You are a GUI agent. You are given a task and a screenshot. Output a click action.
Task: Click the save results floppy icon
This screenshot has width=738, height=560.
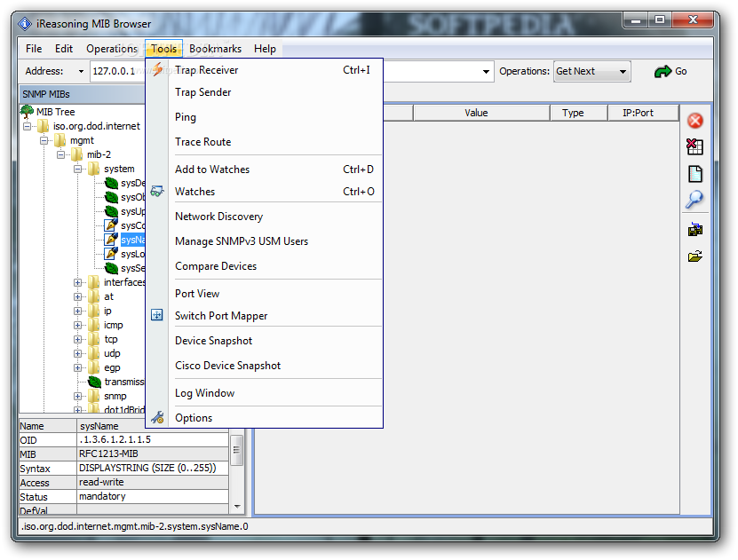point(695,230)
